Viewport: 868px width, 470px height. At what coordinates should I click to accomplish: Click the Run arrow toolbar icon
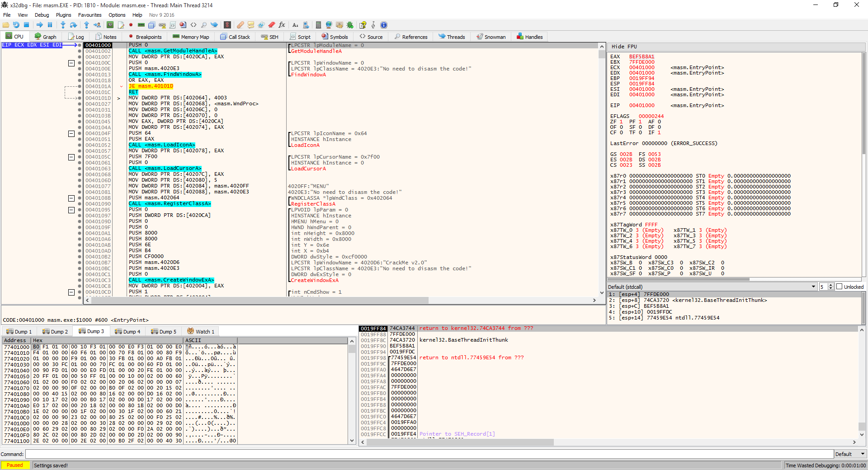[40, 25]
